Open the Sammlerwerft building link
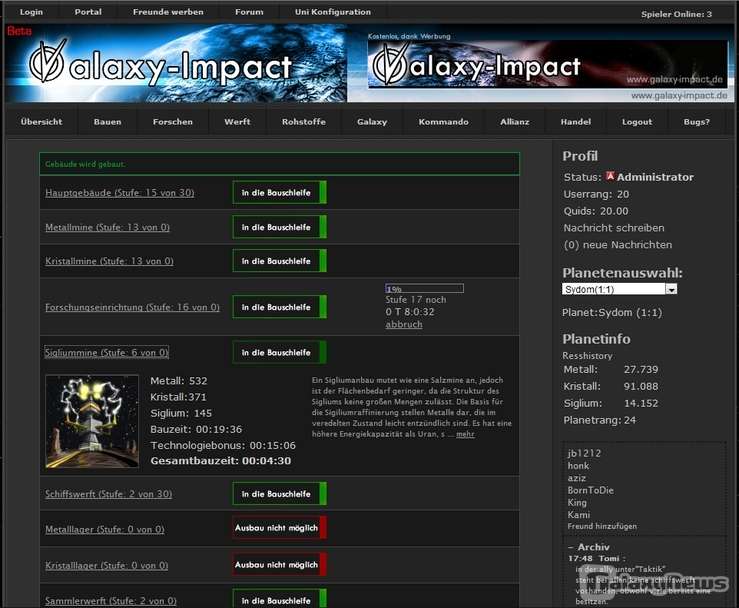The image size is (739, 608). 111,601
